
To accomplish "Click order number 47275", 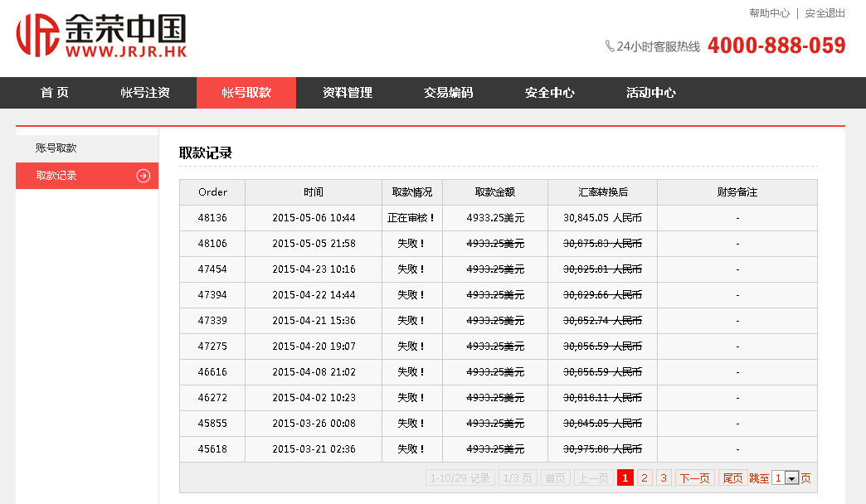I will pos(212,346).
